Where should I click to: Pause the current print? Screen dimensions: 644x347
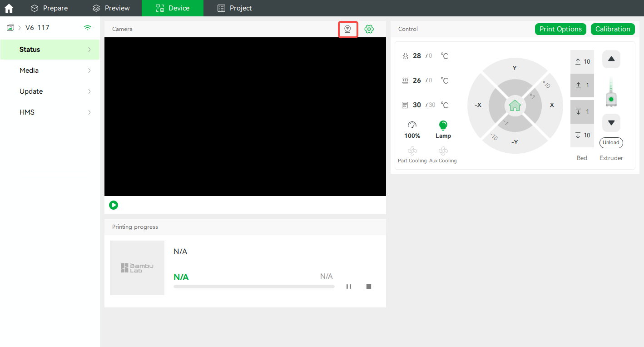click(x=349, y=287)
